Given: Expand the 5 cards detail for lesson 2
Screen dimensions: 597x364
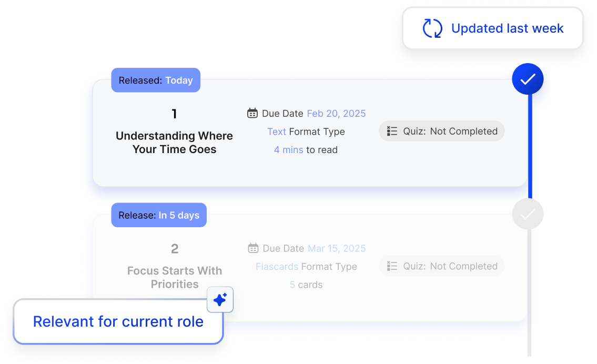Looking at the screenshot, I should (306, 285).
